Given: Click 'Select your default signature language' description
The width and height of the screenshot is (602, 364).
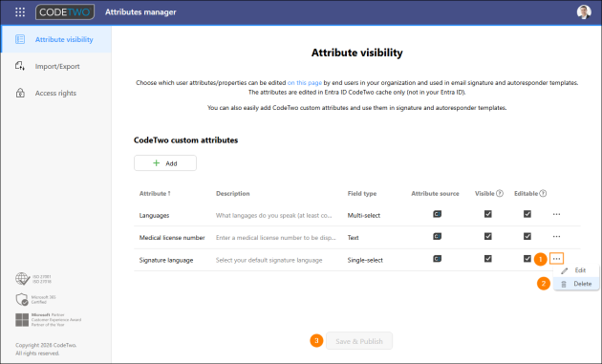Looking at the screenshot, I should point(269,260).
